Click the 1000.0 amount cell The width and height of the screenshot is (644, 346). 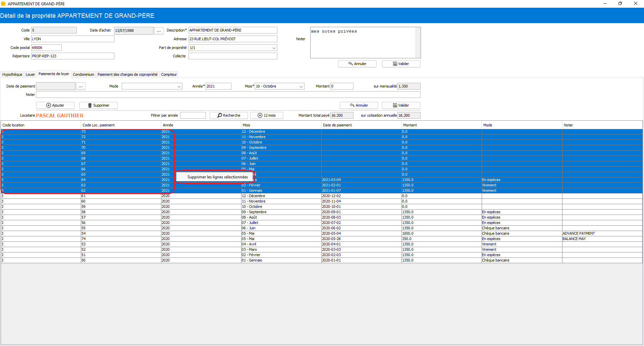441,233
